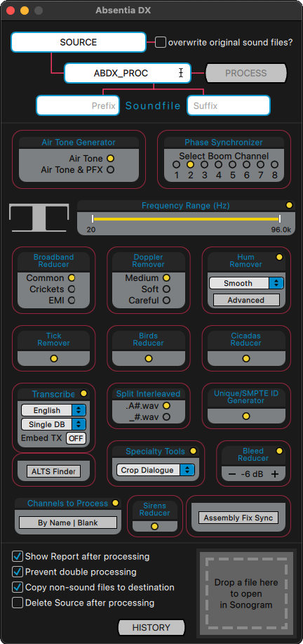
Task: Click the Prefix input field
Action: [x=78, y=105]
